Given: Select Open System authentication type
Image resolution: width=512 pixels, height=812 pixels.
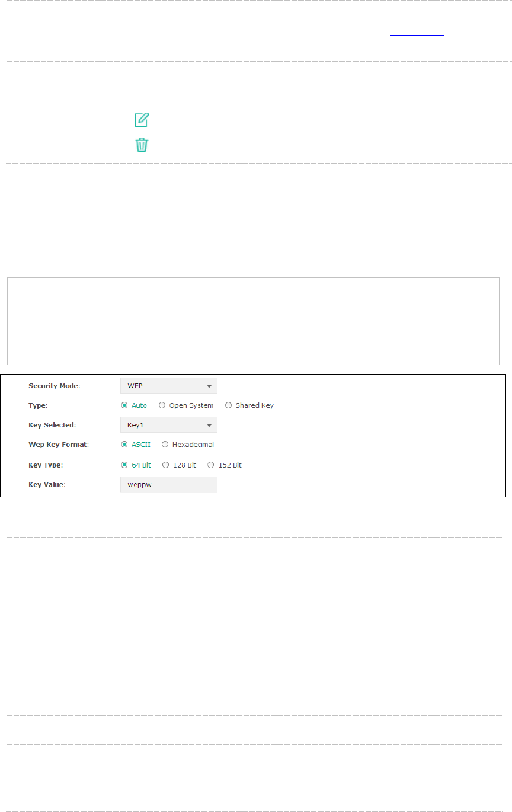Looking at the screenshot, I should [162, 405].
